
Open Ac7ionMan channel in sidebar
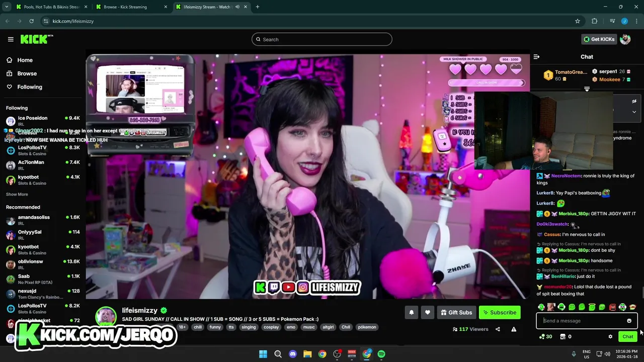coord(43,165)
